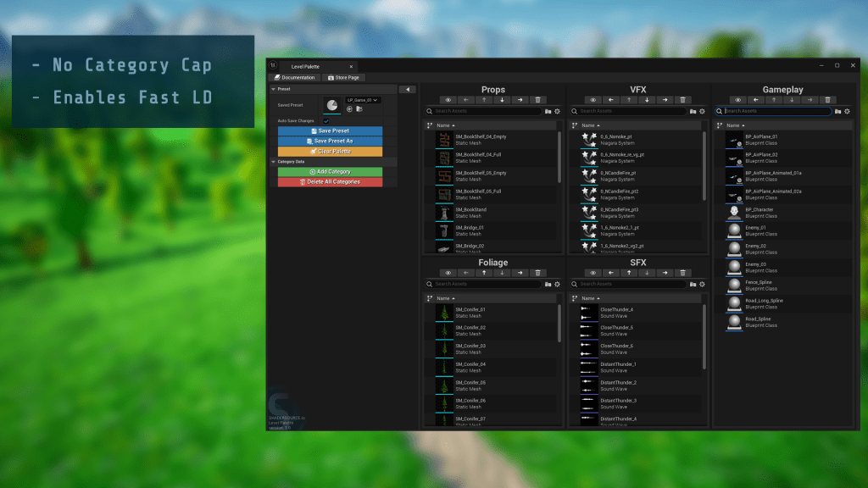This screenshot has height=488, width=868.
Task: Click the left arrow under Gameplay
Action: click(755, 100)
